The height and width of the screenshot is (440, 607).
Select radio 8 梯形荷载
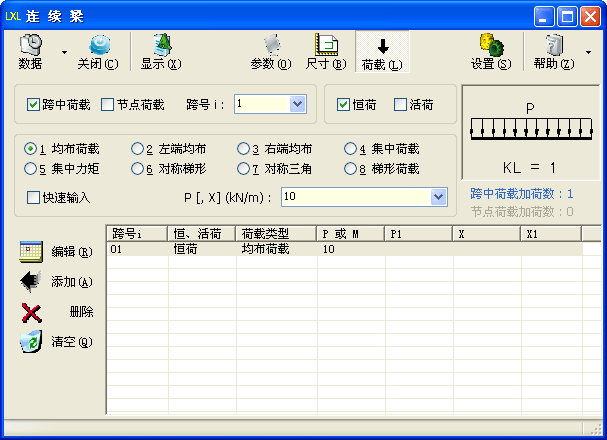point(350,169)
